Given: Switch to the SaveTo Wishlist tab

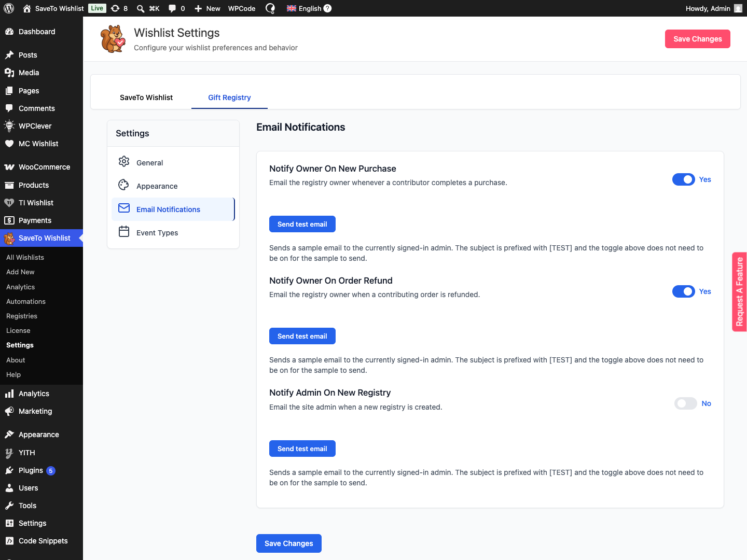Looking at the screenshot, I should [146, 97].
